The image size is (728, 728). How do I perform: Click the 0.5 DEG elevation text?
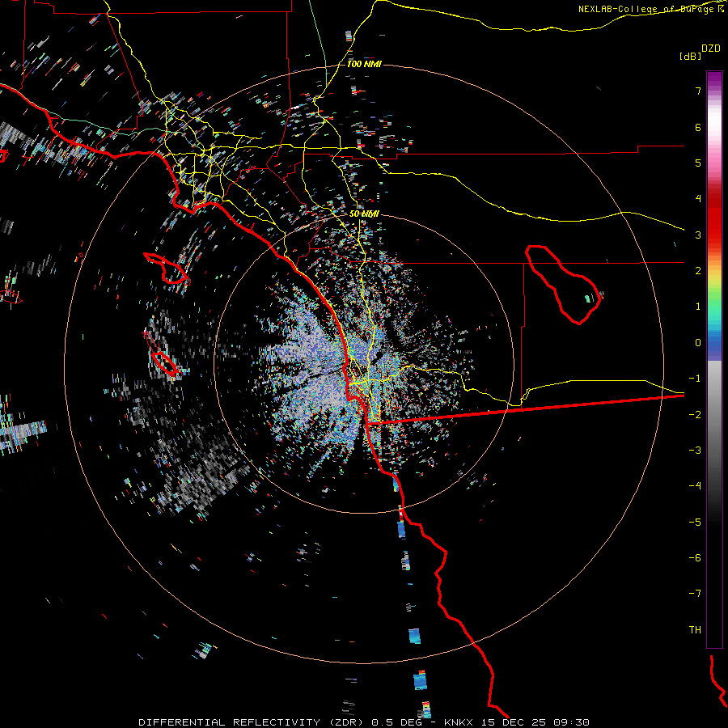[397, 722]
